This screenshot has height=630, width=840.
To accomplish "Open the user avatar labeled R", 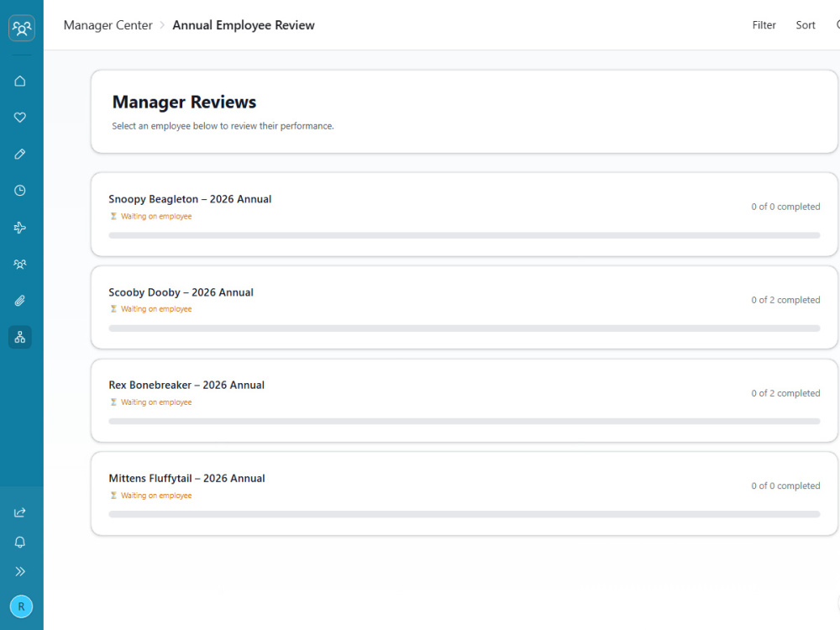I will [x=22, y=606].
